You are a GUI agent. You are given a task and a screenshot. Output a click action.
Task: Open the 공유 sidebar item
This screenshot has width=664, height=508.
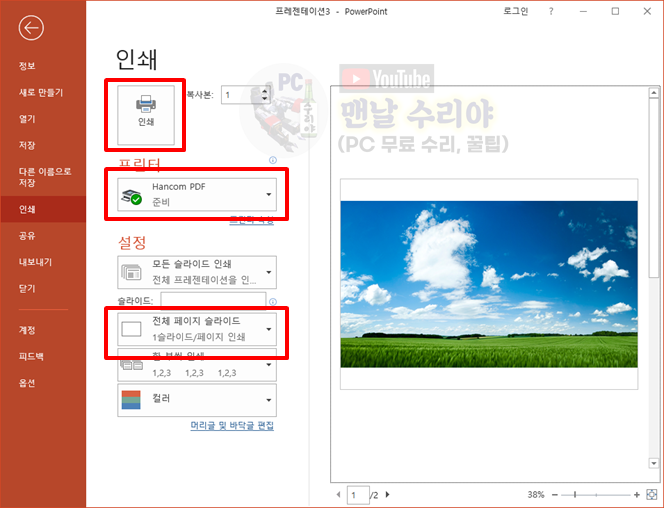tap(27, 236)
